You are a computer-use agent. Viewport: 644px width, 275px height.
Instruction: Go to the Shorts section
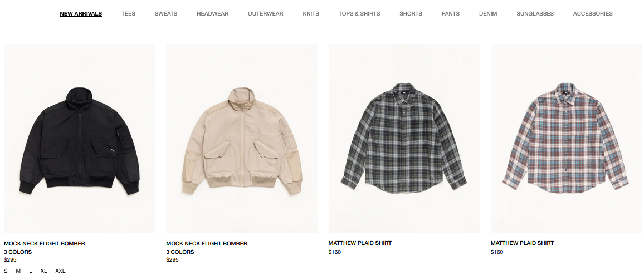(411, 13)
